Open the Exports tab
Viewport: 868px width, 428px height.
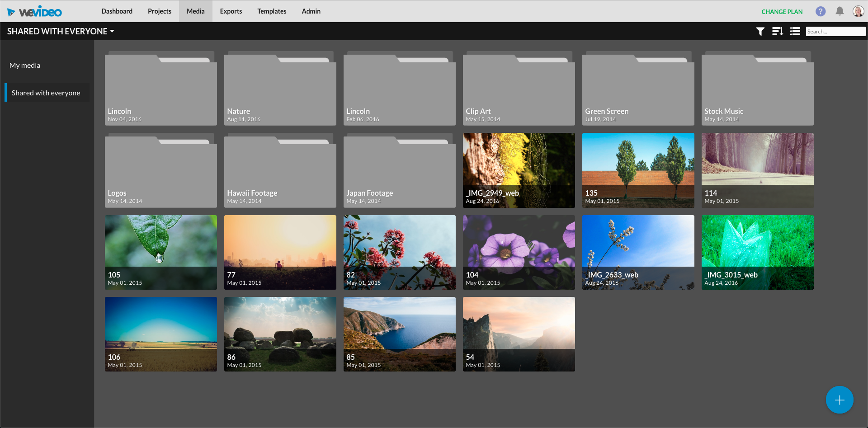[x=231, y=11]
